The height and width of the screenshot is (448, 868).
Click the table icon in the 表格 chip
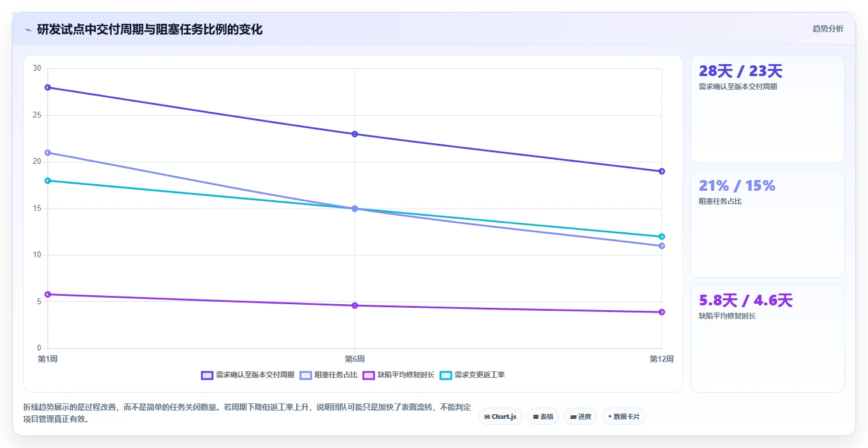[536, 417]
